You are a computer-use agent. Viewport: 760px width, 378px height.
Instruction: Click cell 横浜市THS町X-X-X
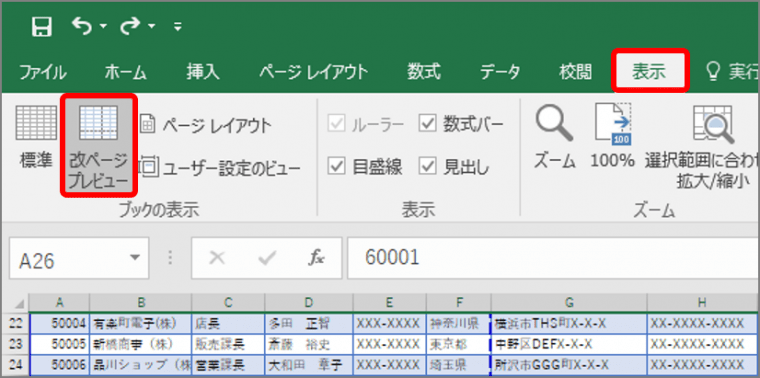569,323
